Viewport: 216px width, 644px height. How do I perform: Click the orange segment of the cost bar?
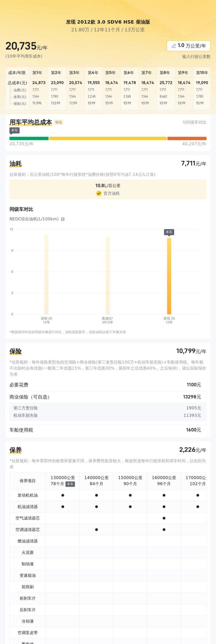187,139
